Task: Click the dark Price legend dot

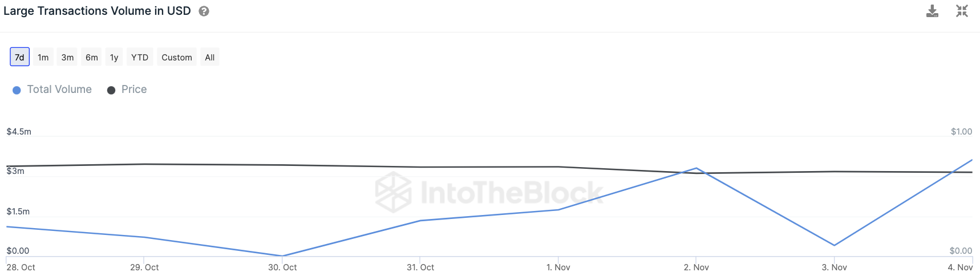Action: point(111,90)
